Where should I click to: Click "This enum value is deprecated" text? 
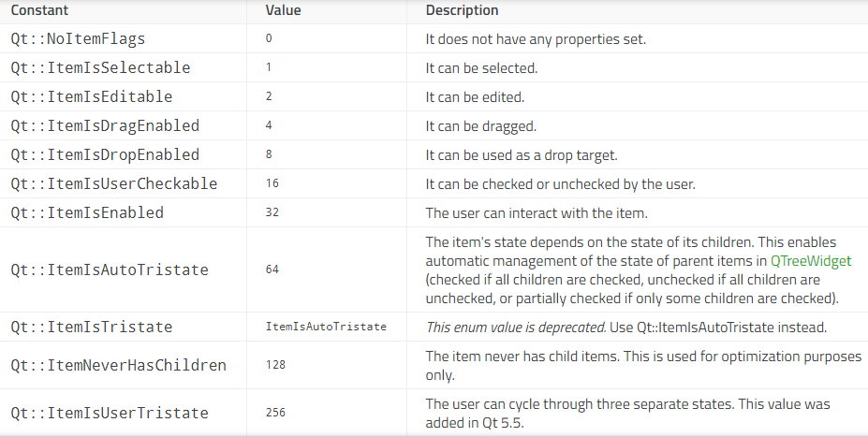pyautogui.click(x=516, y=327)
